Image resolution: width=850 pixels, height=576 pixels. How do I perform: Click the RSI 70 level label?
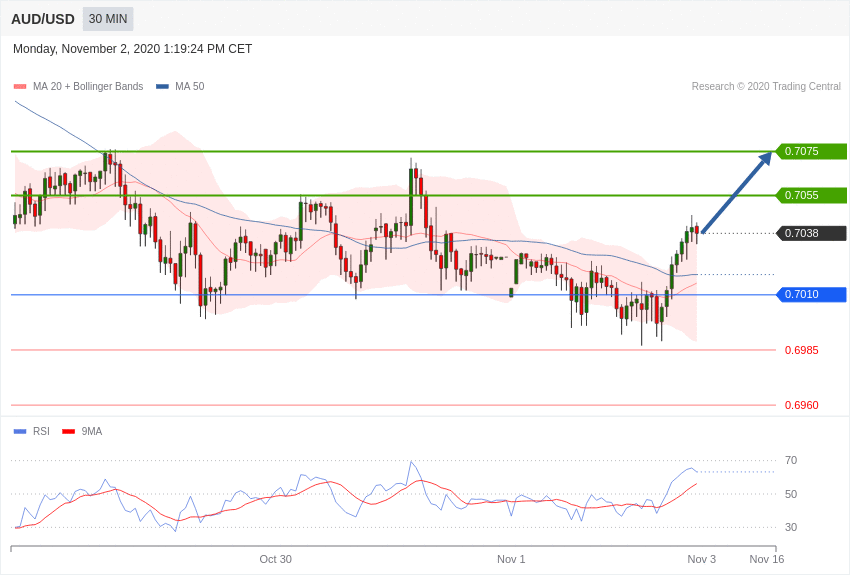791,461
